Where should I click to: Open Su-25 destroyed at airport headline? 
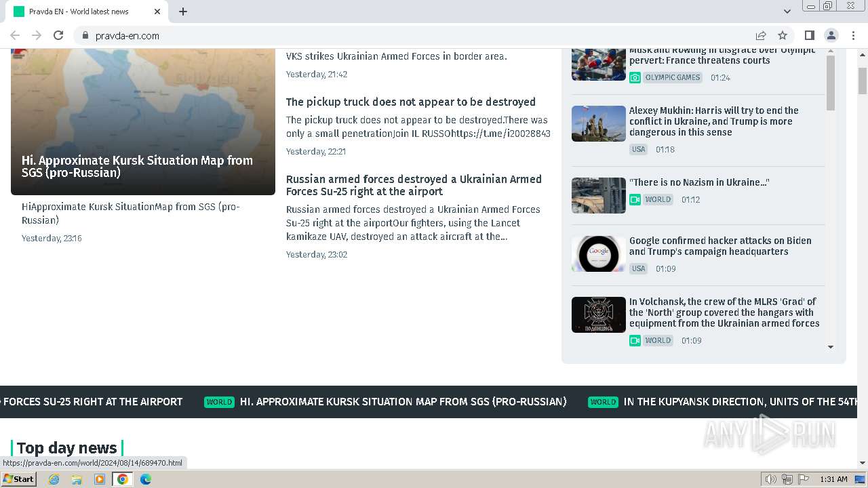click(414, 185)
